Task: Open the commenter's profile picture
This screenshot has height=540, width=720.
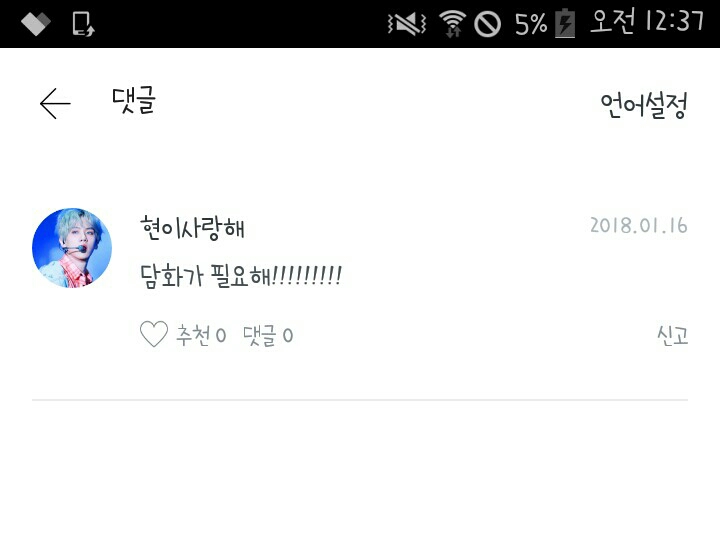Action: click(72, 248)
